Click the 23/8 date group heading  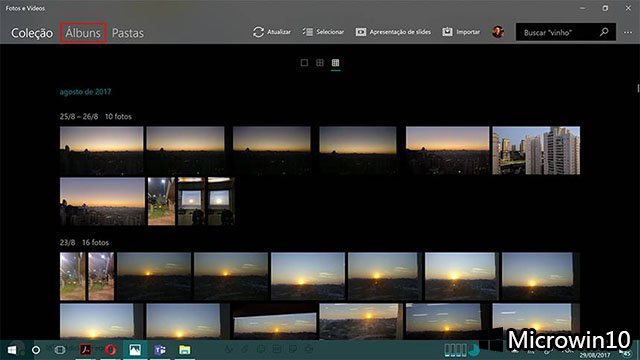pyautogui.click(x=67, y=242)
